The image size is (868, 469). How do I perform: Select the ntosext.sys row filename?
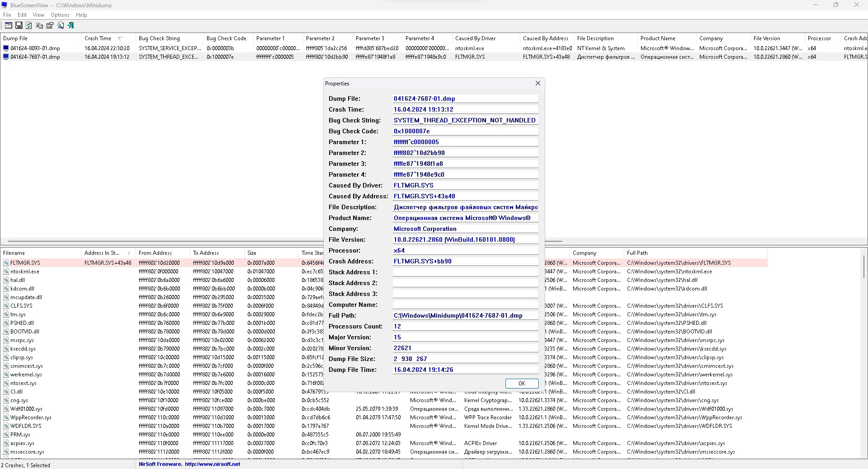coord(23,383)
